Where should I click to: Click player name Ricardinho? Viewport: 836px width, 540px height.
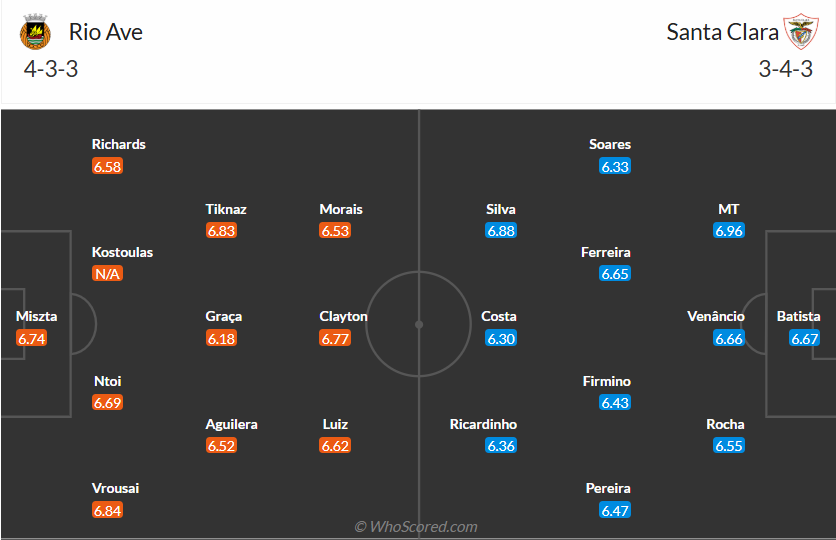tap(483, 424)
